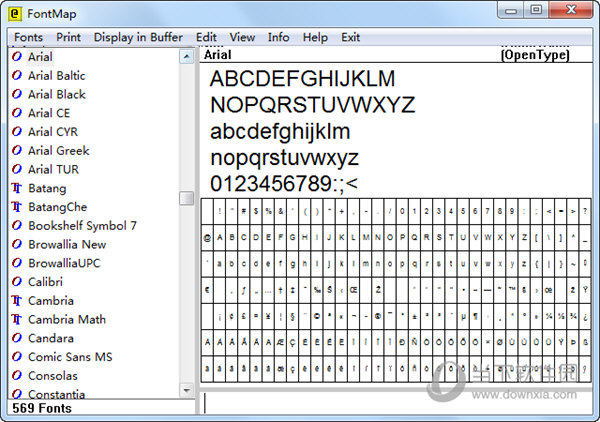Open the Print menu
This screenshot has height=422, width=600.
pyautogui.click(x=68, y=37)
